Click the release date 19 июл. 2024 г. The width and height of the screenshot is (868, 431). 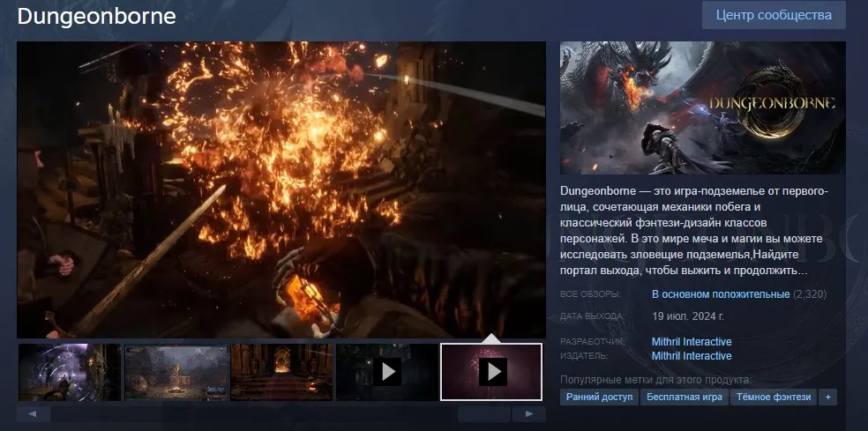click(688, 316)
